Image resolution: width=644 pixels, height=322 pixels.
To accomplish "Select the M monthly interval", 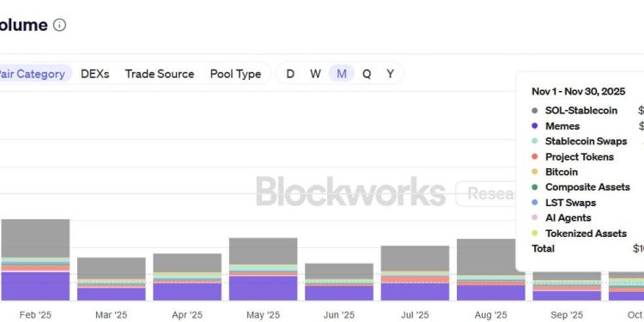I will [341, 74].
